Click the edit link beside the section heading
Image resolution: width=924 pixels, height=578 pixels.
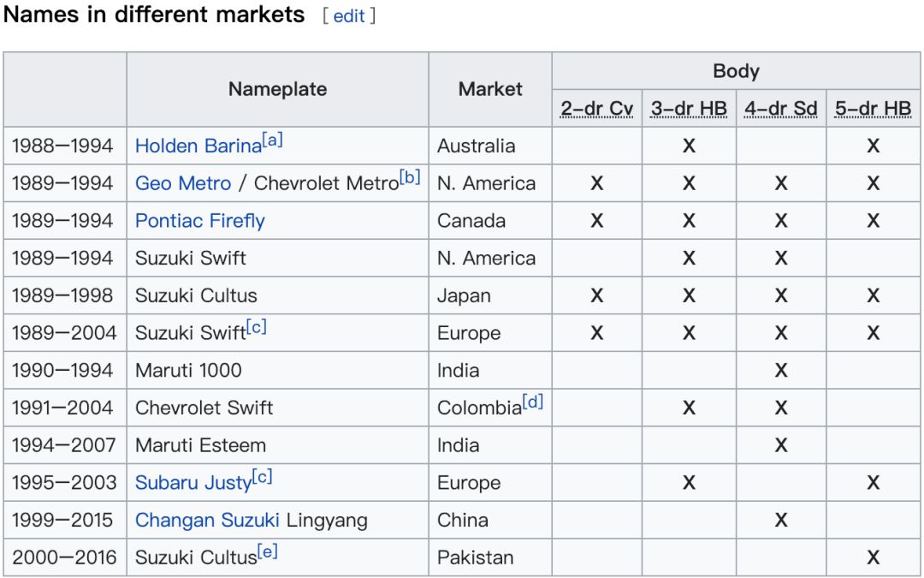tap(349, 16)
